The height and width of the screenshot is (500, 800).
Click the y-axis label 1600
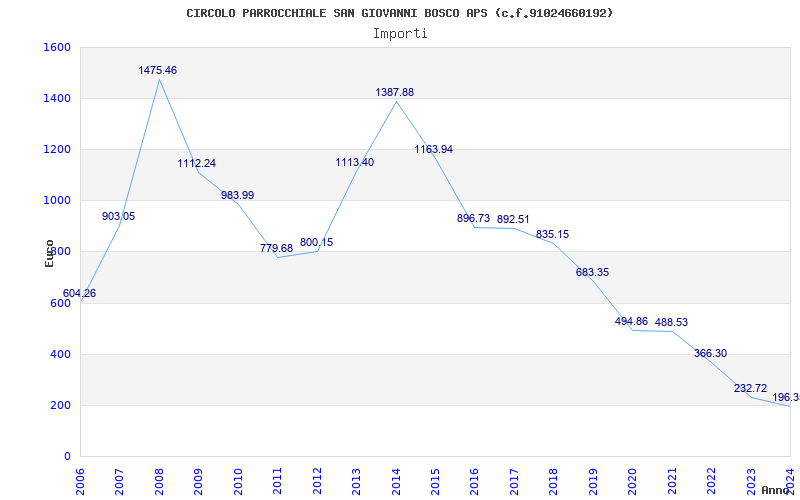57,47
